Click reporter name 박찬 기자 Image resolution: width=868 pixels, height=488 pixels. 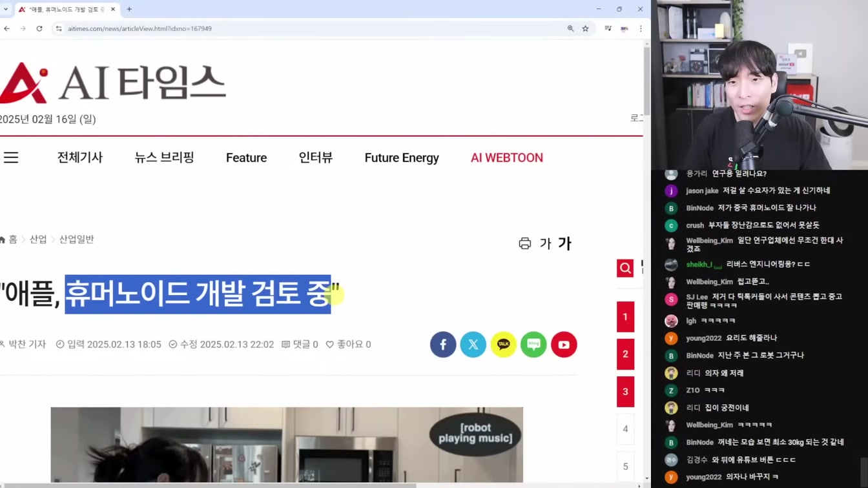pos(26,345)
